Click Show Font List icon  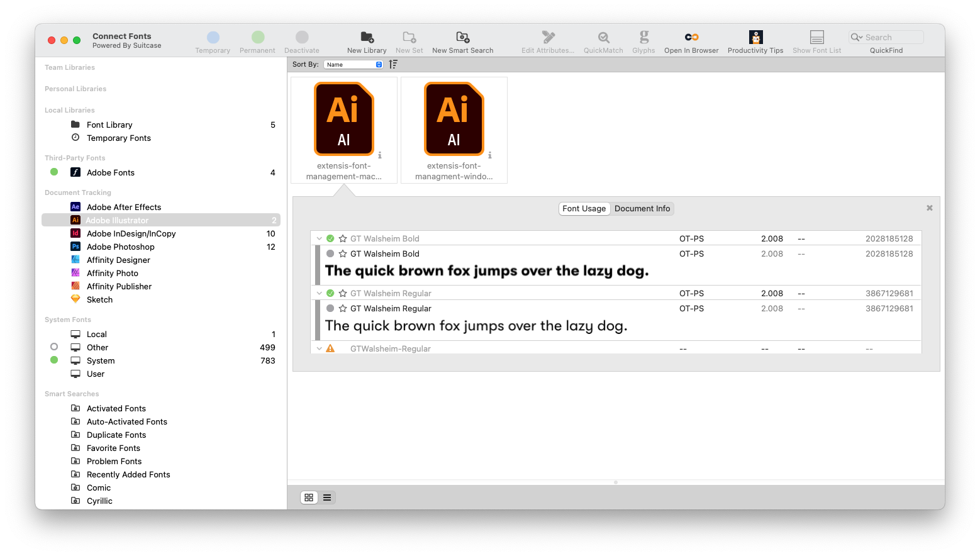816,38
